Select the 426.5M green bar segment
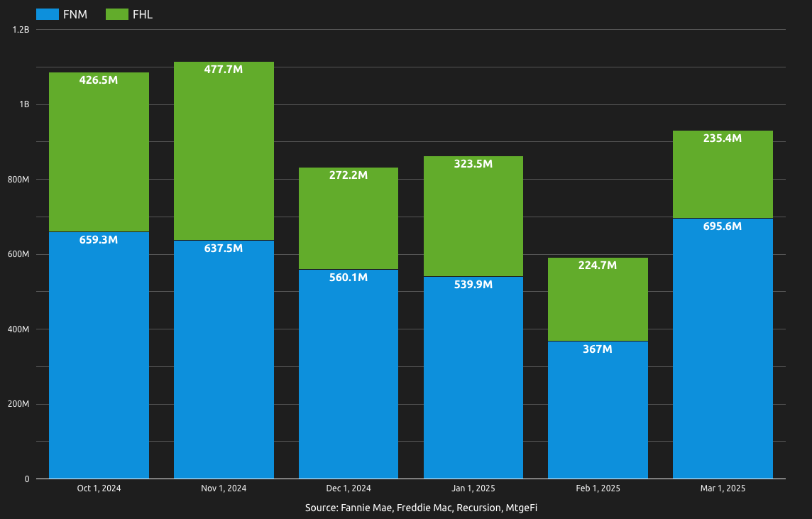Viewport: 812px width, 519px height. click(99, 152)
